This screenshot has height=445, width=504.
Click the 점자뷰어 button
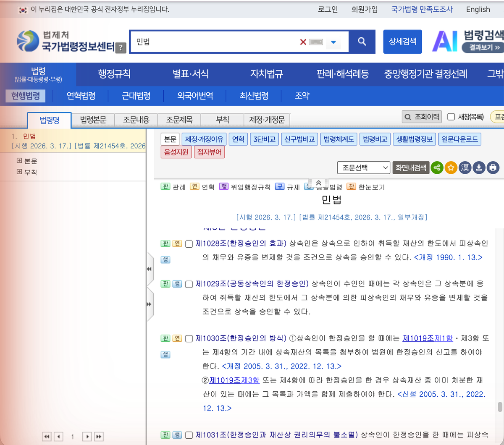(209, 152)
